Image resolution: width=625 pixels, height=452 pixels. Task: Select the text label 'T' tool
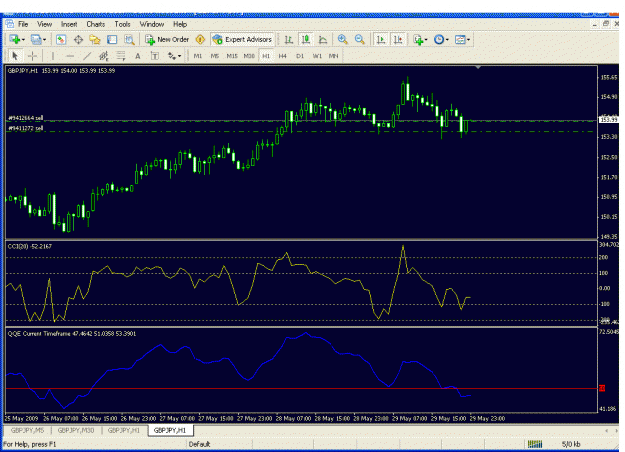pyautogui.click(x=155, y=56)
